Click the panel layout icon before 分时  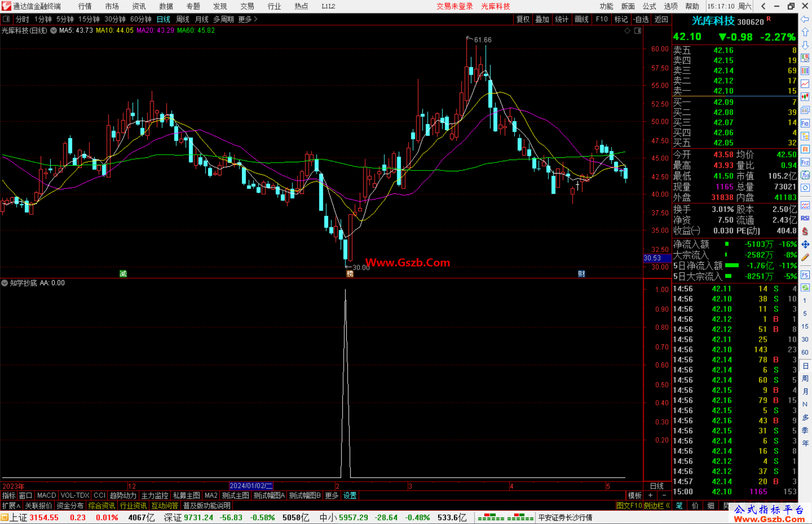(x=6, y=19)
